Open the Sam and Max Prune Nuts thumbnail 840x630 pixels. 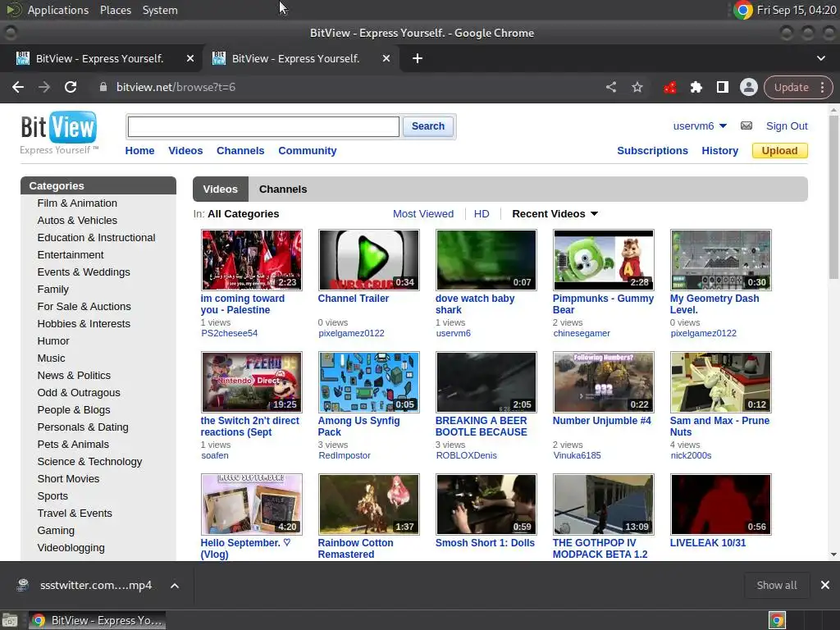click(720, 382)
